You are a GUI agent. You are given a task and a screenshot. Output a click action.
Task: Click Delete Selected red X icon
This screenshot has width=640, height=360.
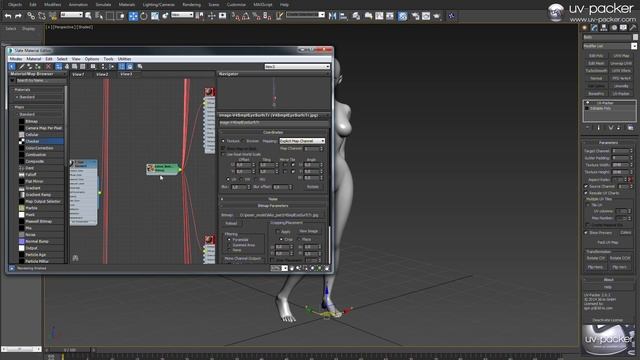tap(49, 67)
